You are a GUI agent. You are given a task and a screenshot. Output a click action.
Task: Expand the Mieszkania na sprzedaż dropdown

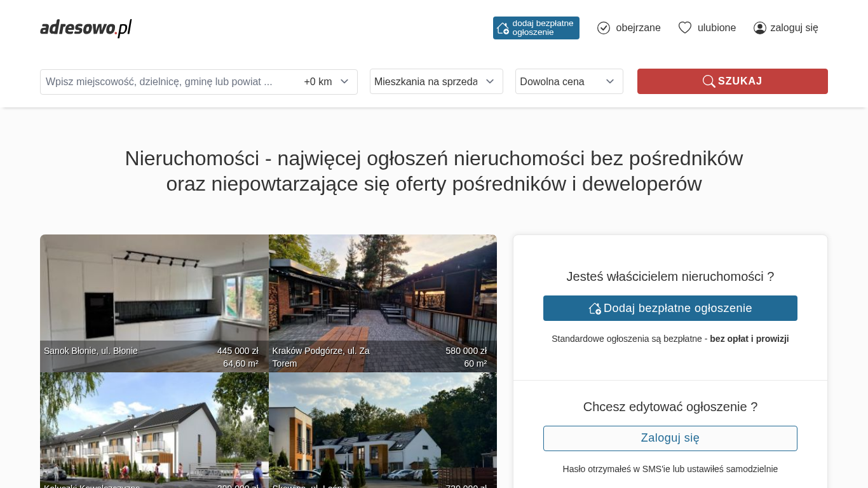436,81
